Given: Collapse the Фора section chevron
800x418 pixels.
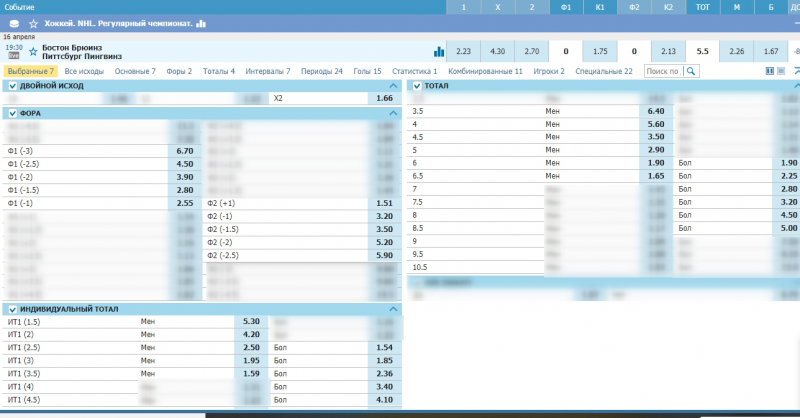Looking at the screenshot, I should pos(393,114).
